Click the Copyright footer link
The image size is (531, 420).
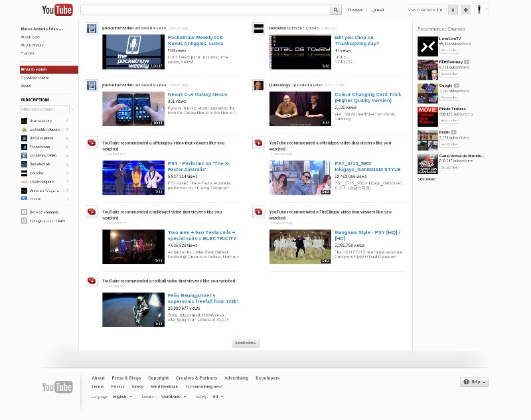click(x=158, y=378)
